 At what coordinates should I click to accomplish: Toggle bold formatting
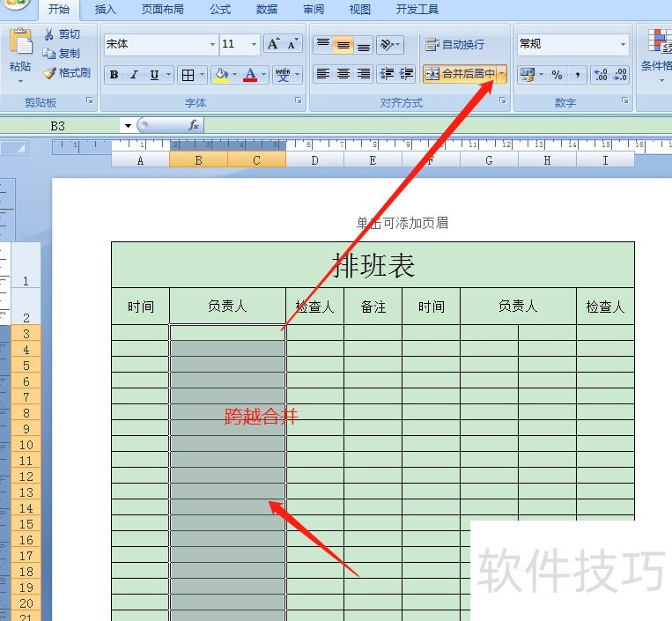[114, 75]
